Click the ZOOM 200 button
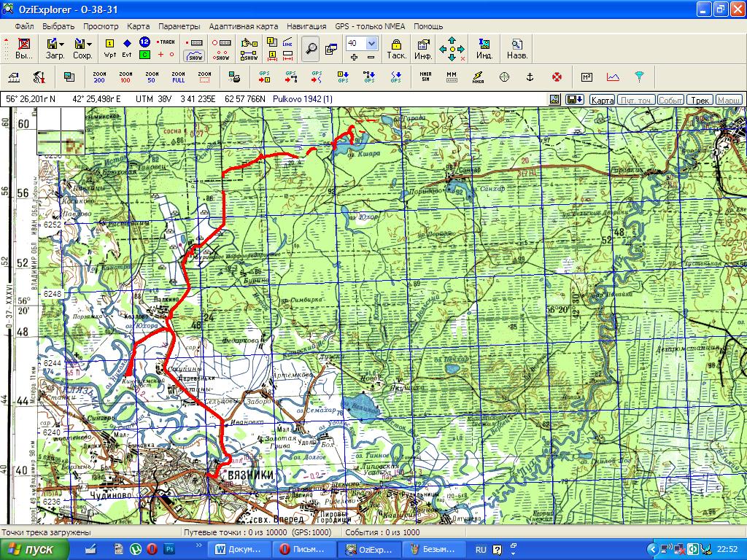This screenshot has height=560, width=747. (99, 77)
